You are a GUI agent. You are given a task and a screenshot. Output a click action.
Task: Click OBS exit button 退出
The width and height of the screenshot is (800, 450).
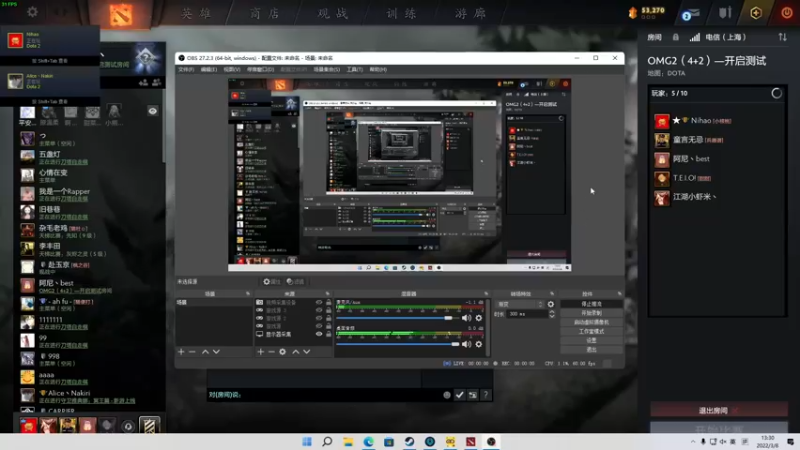[591, 349]
